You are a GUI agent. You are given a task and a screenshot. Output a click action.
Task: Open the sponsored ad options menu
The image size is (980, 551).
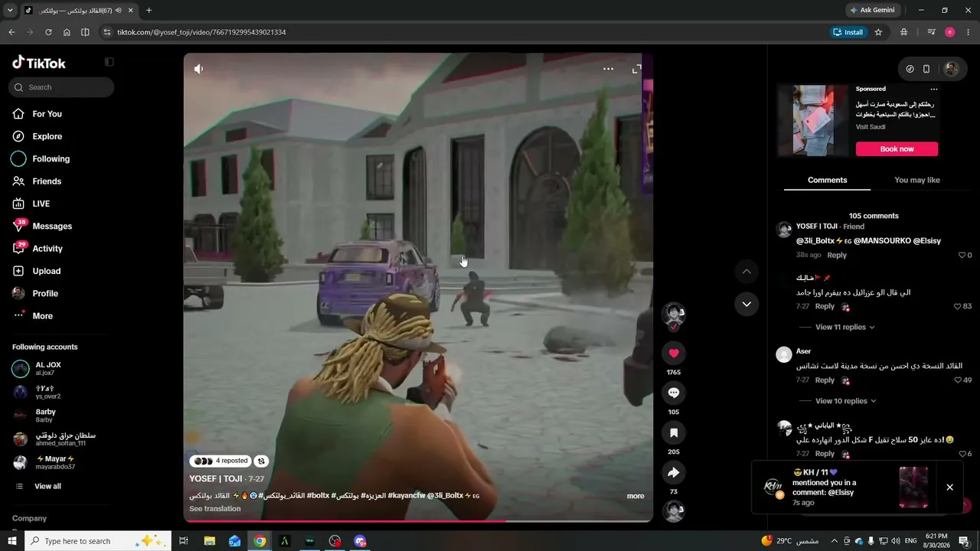click(934, 90)
